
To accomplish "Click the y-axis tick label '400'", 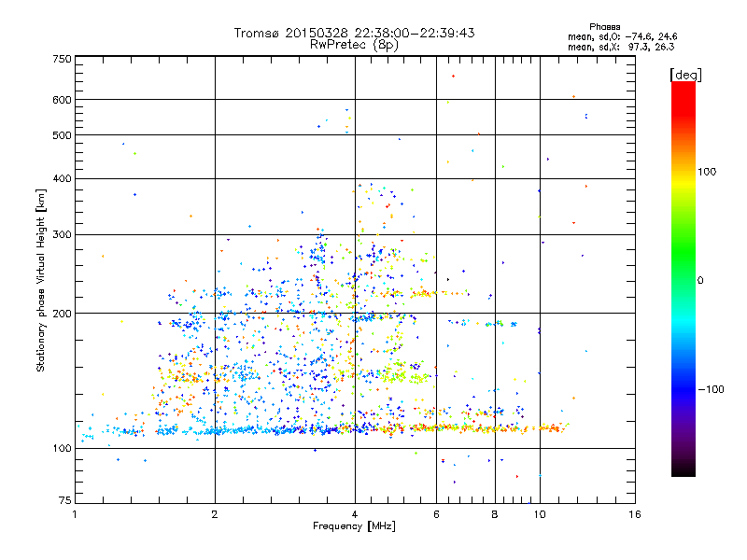I will 62,178.
